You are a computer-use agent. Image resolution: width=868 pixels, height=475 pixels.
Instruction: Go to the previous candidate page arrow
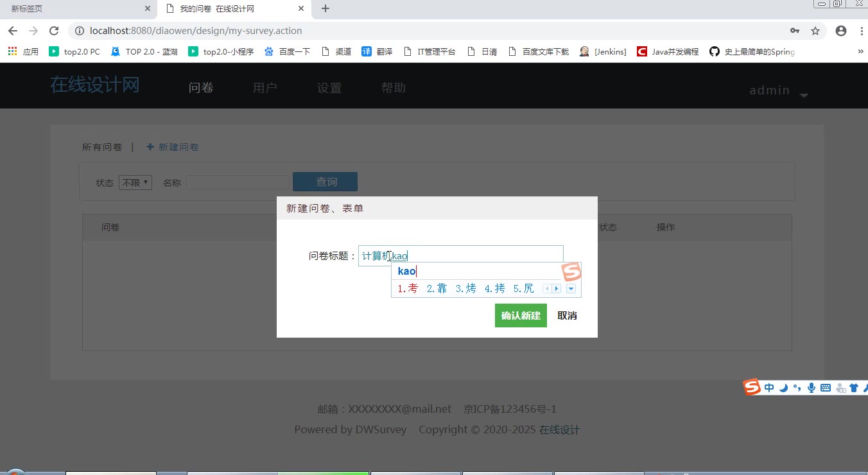tap(548, 289)
